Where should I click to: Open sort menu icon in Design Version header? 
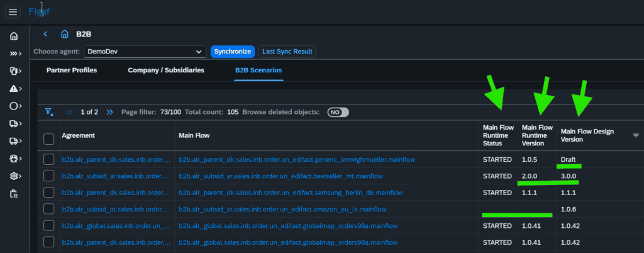pyautogui.click(x=636, y=135)
